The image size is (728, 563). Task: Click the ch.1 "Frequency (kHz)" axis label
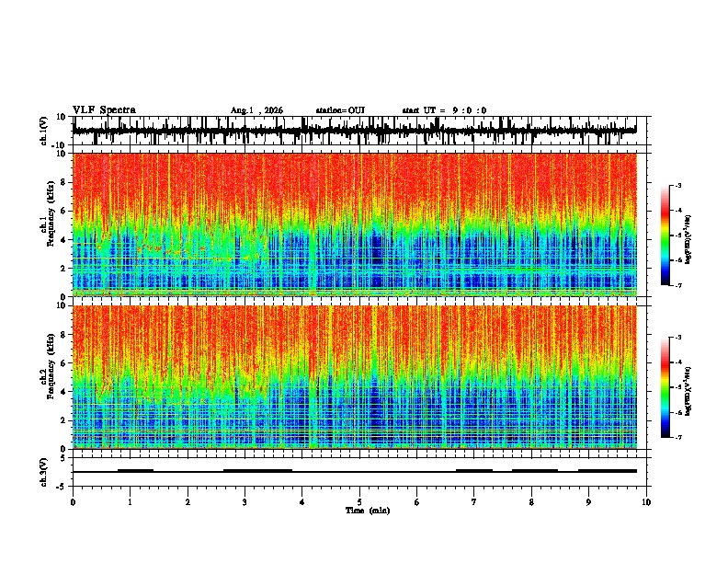point(51,213)
